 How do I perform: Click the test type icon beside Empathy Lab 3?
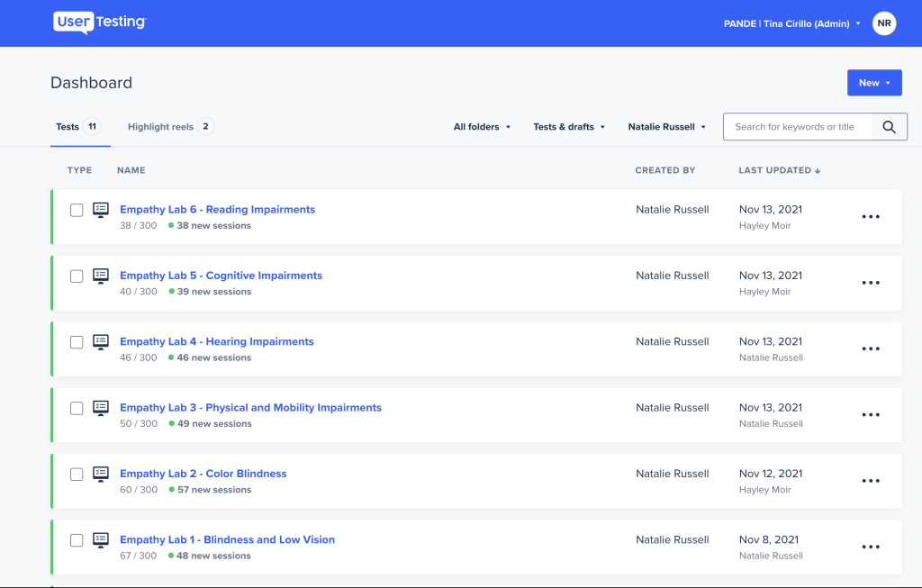(x=100, y=408)
